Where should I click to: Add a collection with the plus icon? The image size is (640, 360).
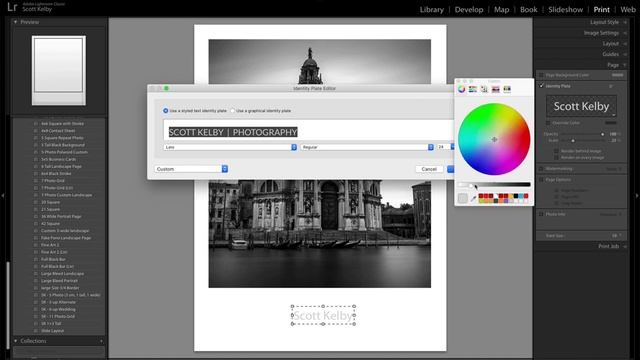point(102,341)
